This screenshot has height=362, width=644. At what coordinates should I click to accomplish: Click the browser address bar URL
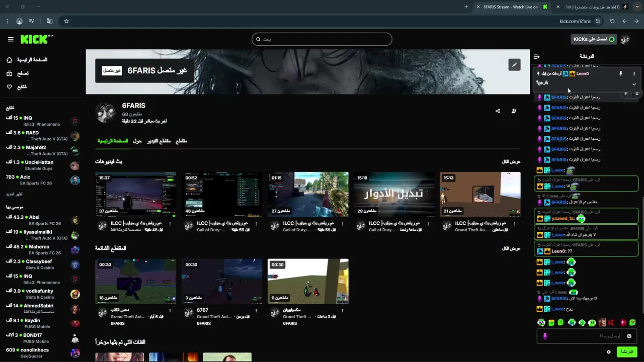[x=575, y=21]
